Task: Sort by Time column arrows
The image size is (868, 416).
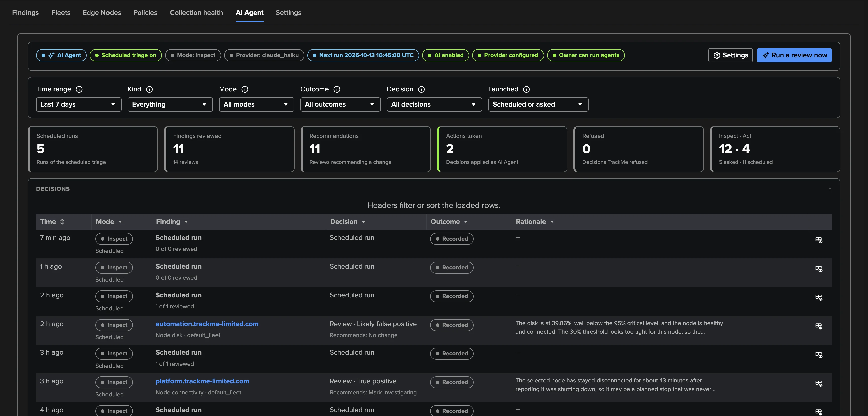Action: coord(62,222)
